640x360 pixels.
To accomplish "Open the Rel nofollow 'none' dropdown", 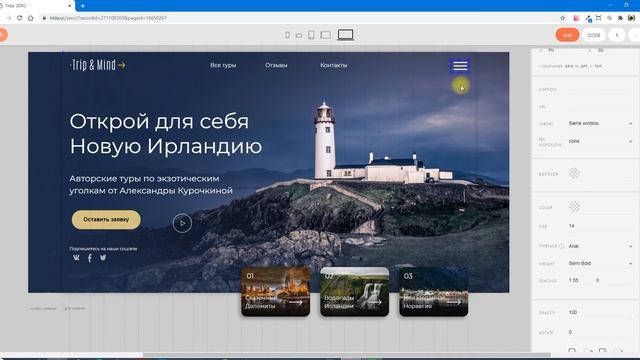I will (600, 141).
